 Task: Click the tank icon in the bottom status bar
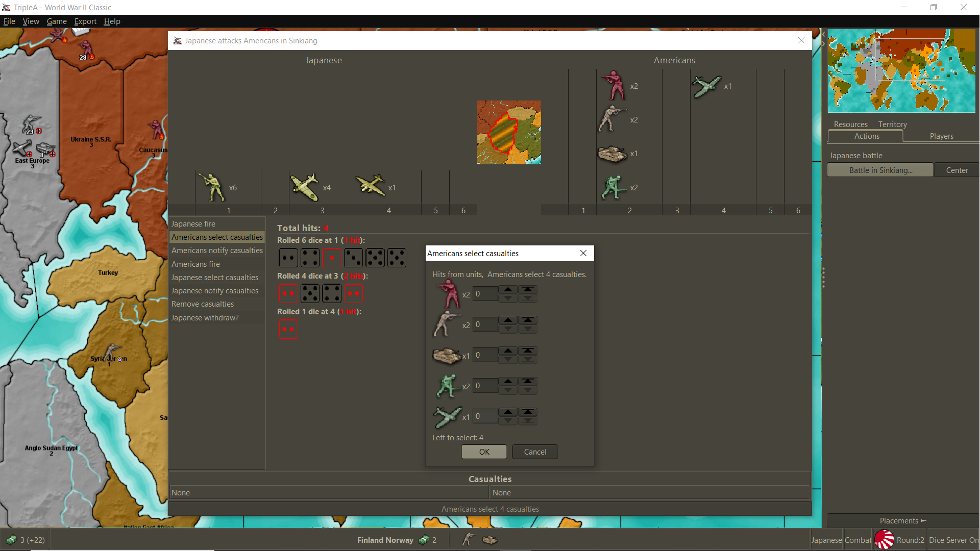(x=489, y=539)
